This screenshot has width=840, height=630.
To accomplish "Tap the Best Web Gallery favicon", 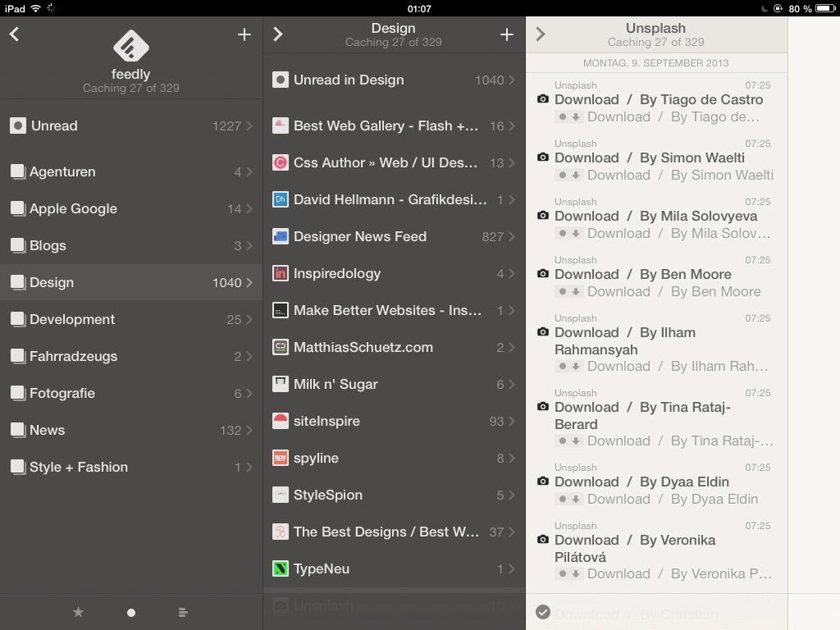I will click(281, 126).
